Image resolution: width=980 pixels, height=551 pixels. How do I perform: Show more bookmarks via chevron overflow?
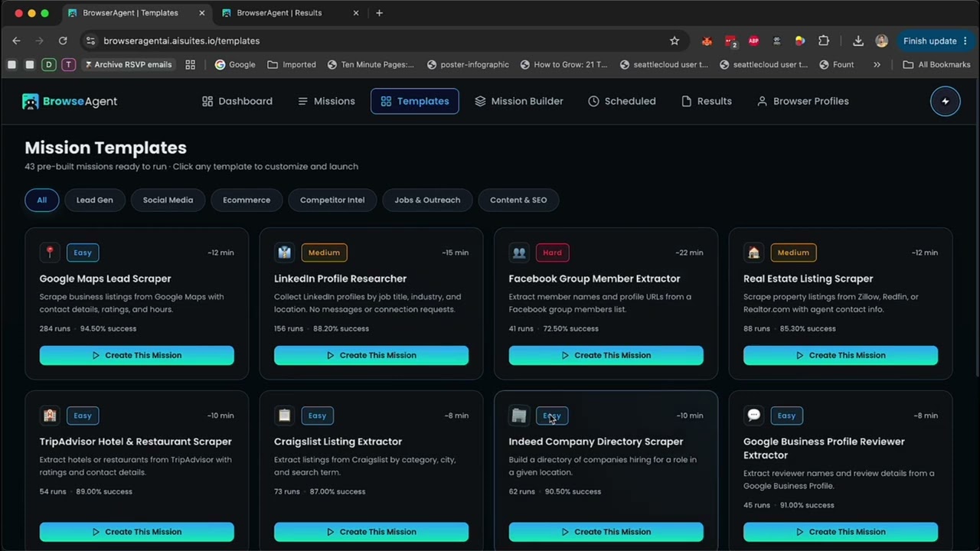877,64
